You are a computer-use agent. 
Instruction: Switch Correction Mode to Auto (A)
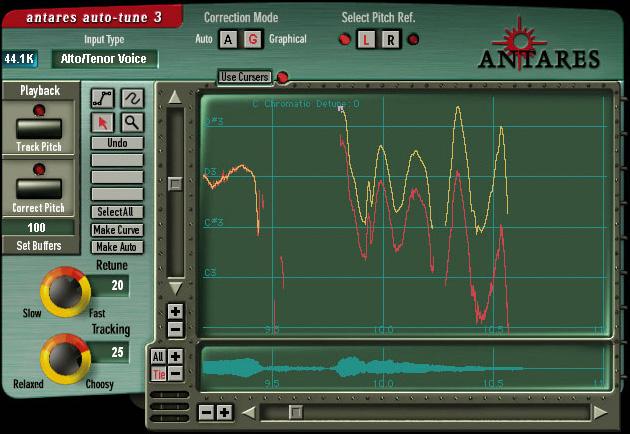pyautogui.click(x=228, y=39)
